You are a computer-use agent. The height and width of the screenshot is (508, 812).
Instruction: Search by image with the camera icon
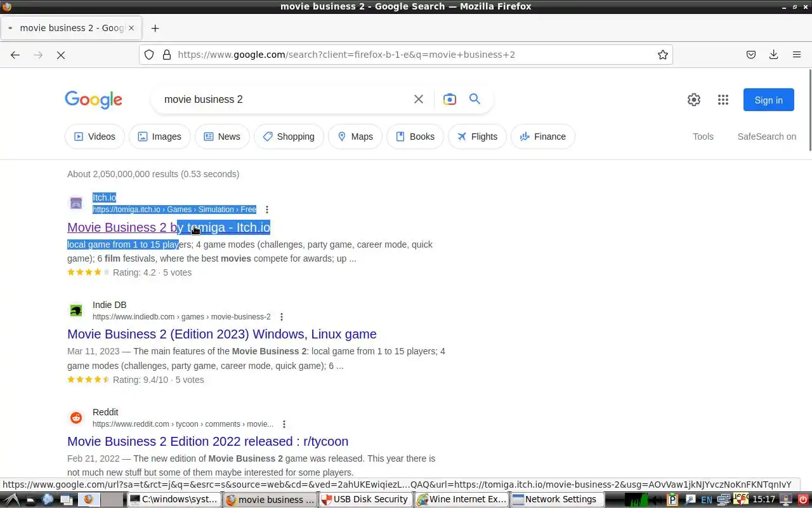(450, 99)
